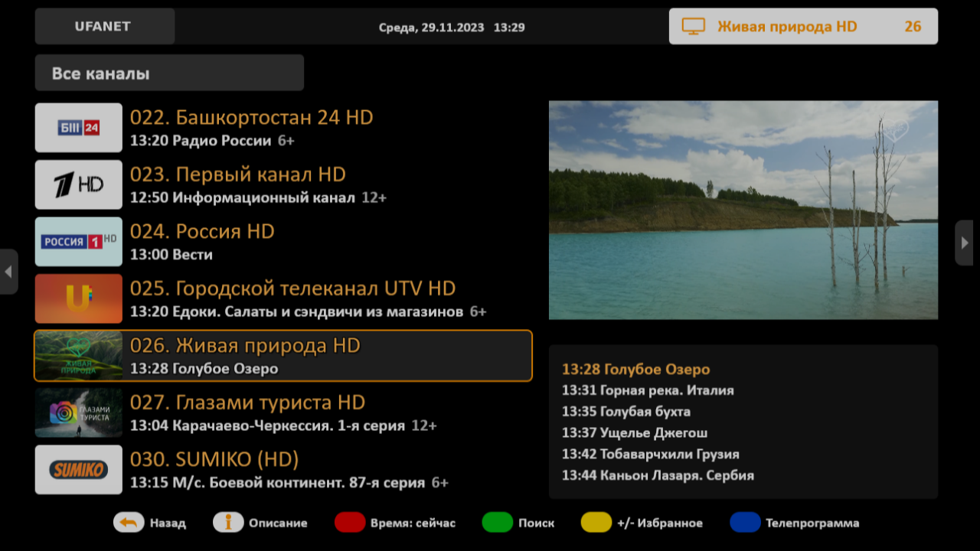Click the TV monitor icon in header

point(693,27)
